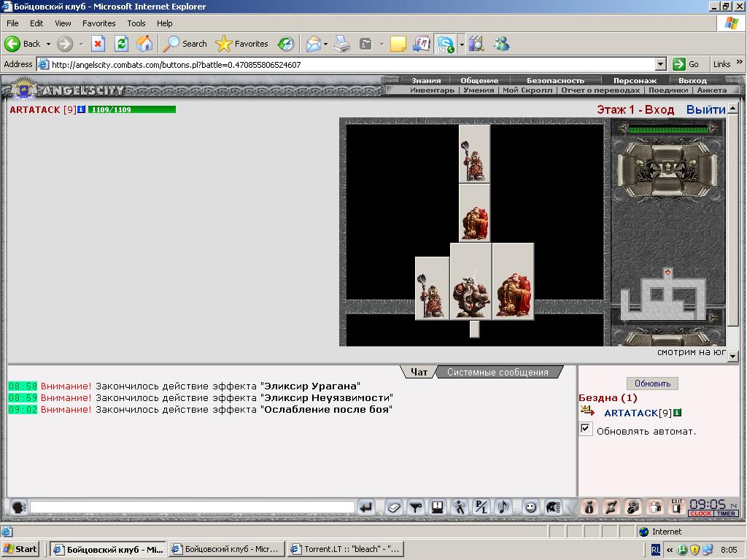Open the Favorites pane with star icon

point(241,44)
